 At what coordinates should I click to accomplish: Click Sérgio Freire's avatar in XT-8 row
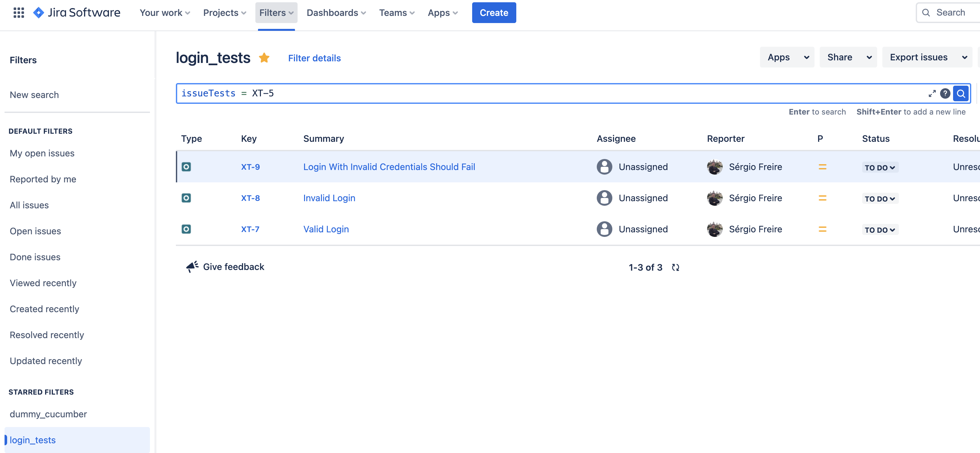(x=715, y=198)
